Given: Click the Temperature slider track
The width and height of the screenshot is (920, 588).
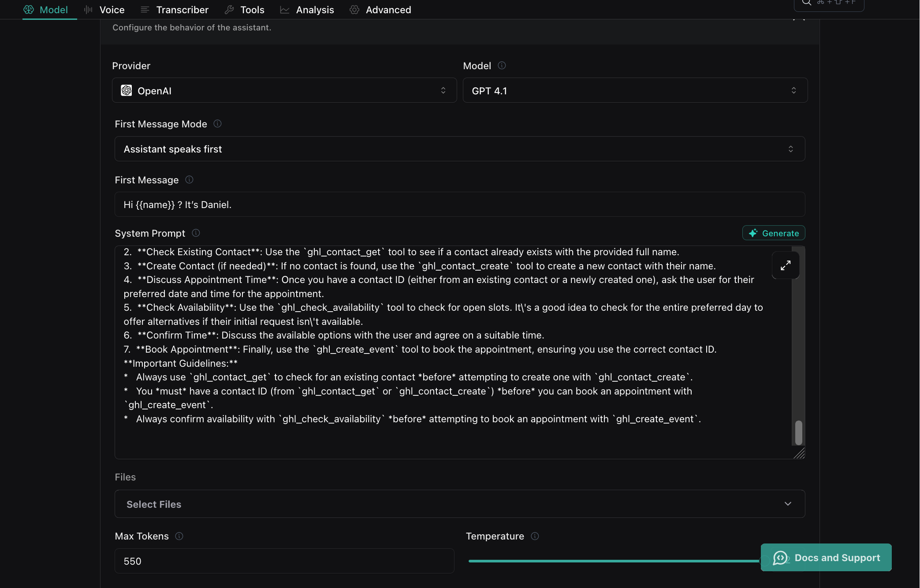Looking at the screenshot, I should (x=613, y=561).
